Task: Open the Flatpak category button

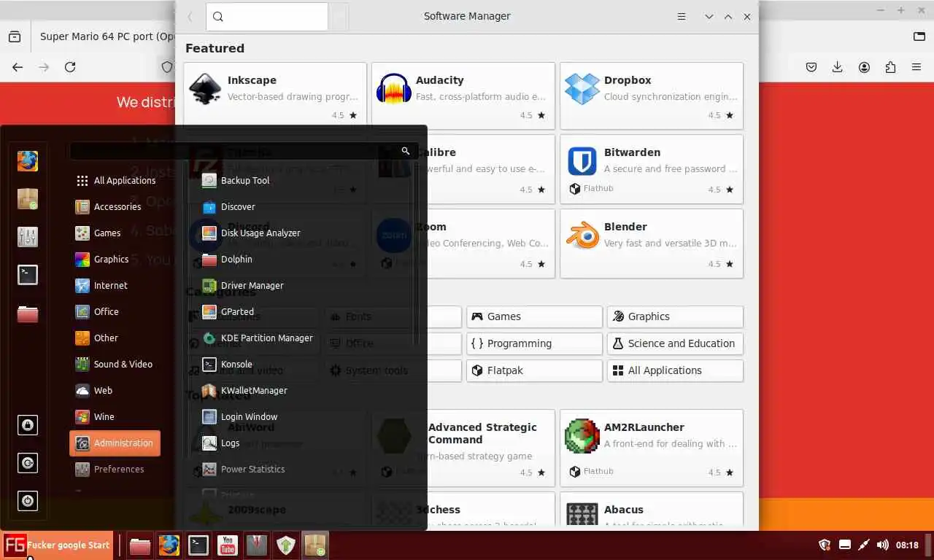Action: tap(534, 370)
